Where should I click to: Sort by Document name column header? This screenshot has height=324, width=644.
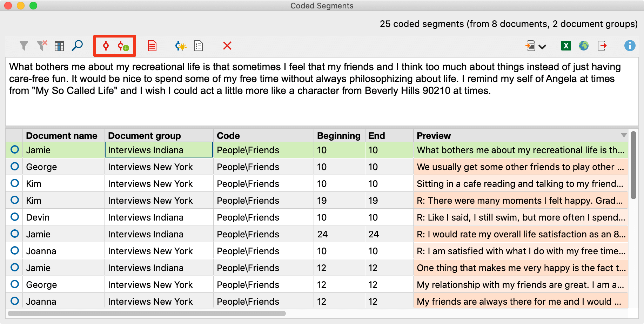(x=62, y=136)
